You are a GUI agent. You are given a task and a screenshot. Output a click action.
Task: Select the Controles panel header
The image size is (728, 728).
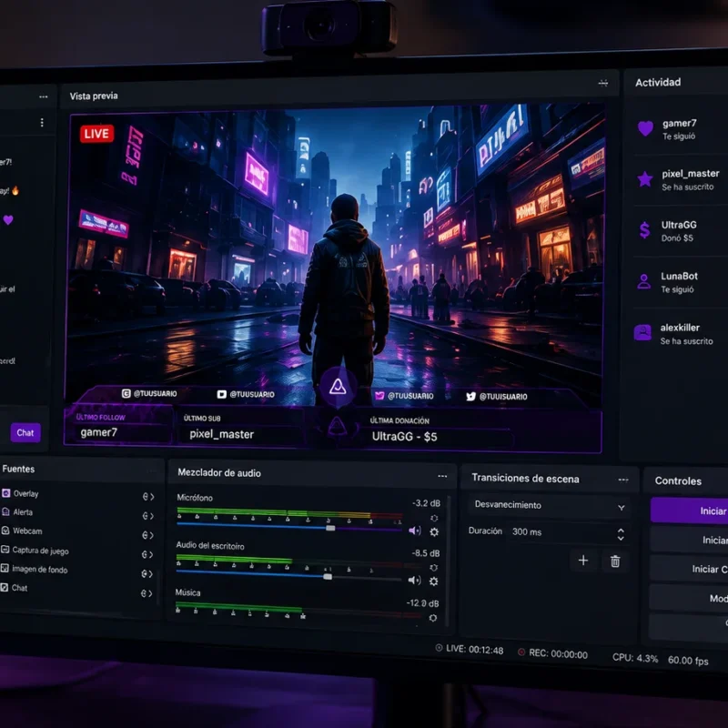pos(678,481)
